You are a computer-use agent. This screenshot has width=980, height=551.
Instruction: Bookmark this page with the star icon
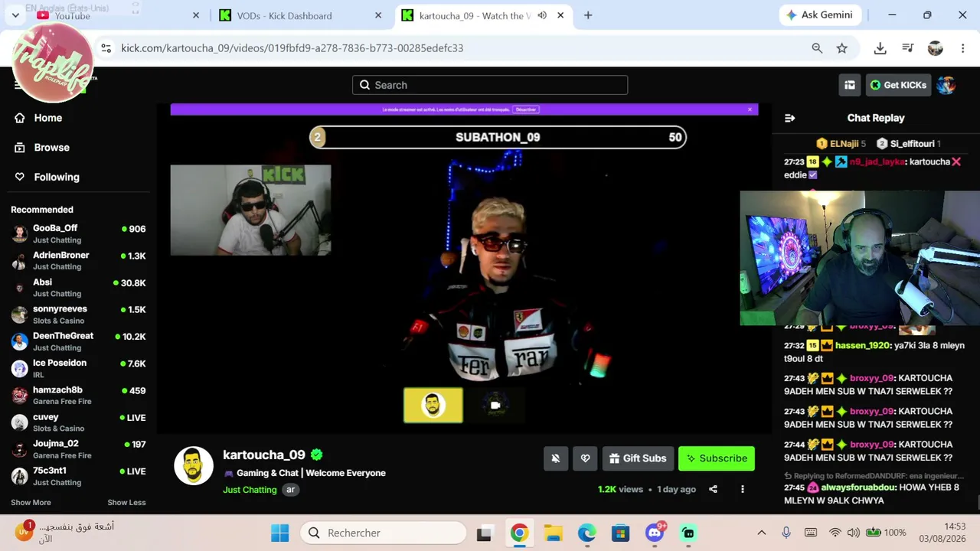[x=842, y=48]
